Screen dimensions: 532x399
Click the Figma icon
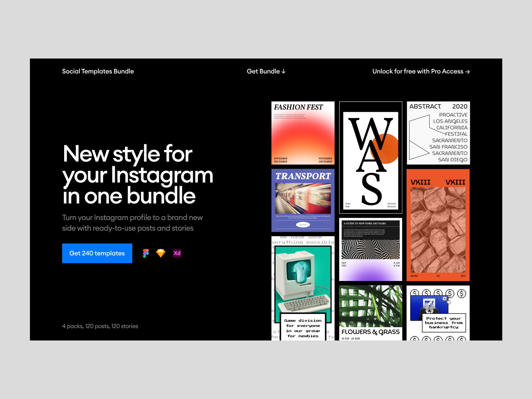pos(146,253)
